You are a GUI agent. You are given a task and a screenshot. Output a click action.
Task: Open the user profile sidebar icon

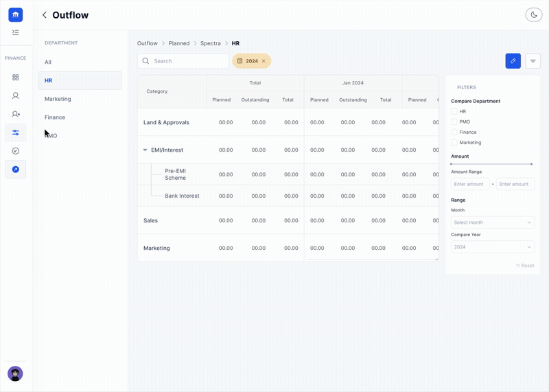tap(15, 95)
